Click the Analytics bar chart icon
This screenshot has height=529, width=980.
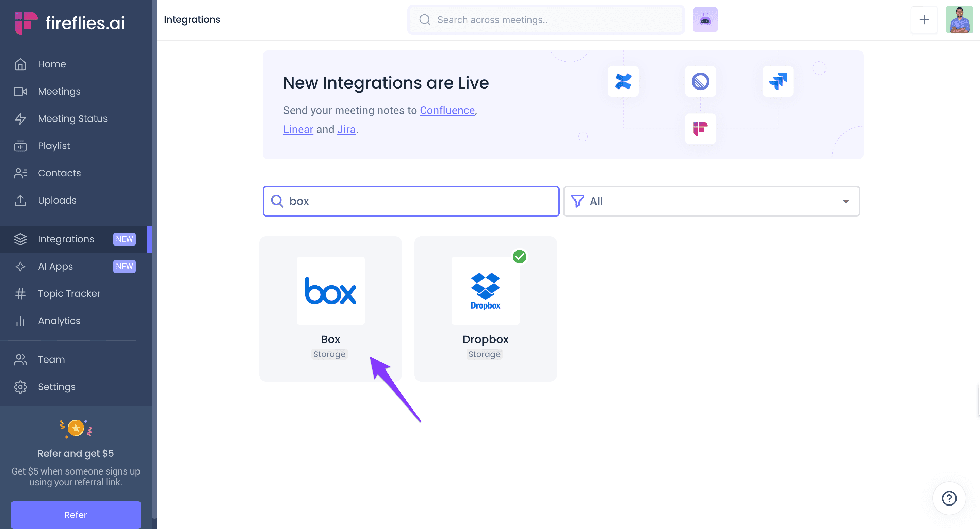[x=20, y=321]
